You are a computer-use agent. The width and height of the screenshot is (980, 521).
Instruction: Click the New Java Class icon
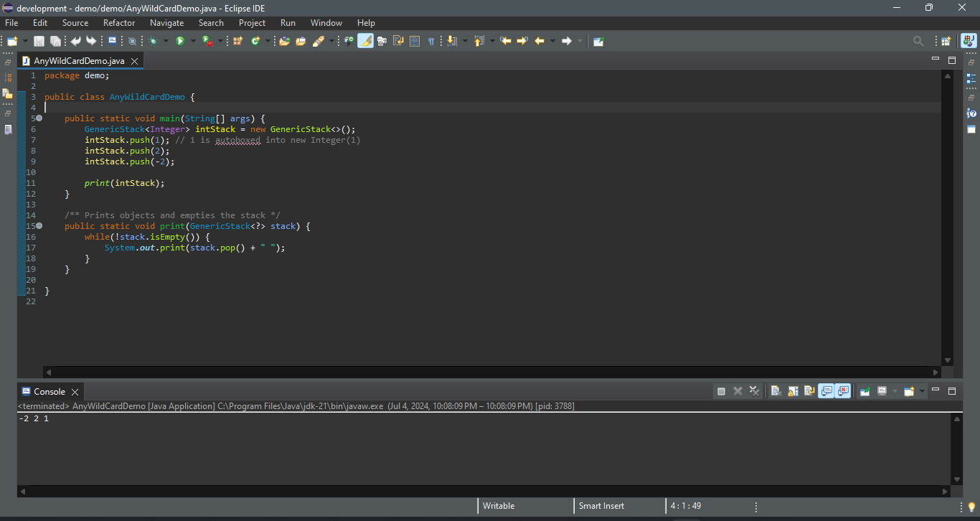pos(255,42)
